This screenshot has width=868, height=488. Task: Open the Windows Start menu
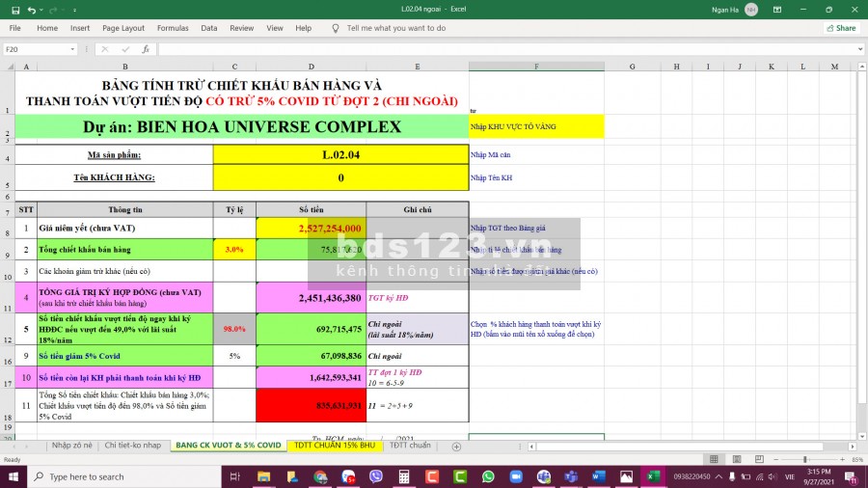(14, 477)
